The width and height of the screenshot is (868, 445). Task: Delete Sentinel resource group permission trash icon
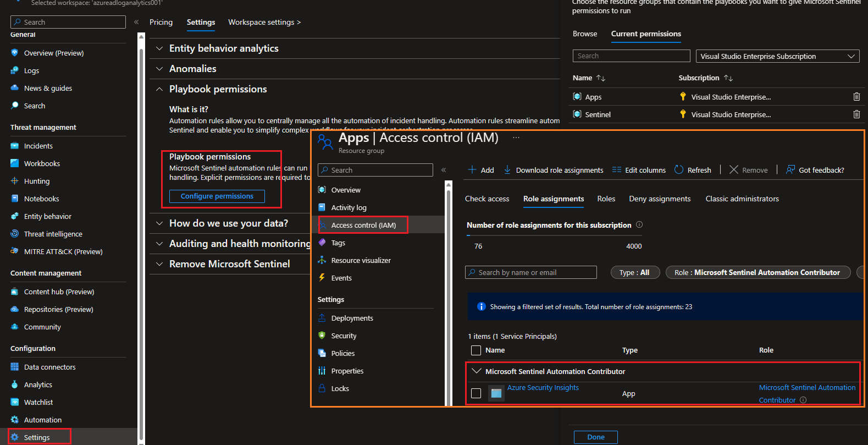pos(856,114)
